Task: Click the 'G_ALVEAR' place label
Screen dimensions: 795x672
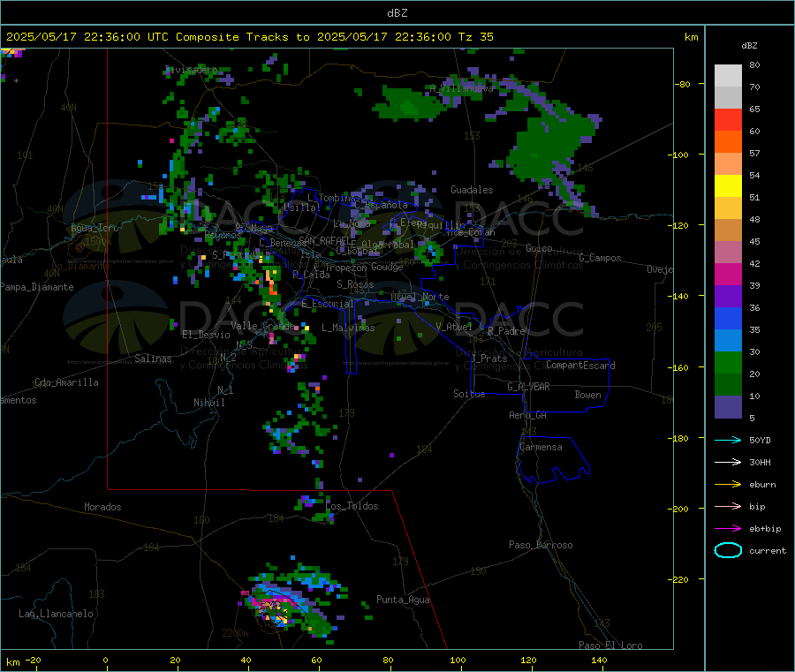Action: [529, 387]
